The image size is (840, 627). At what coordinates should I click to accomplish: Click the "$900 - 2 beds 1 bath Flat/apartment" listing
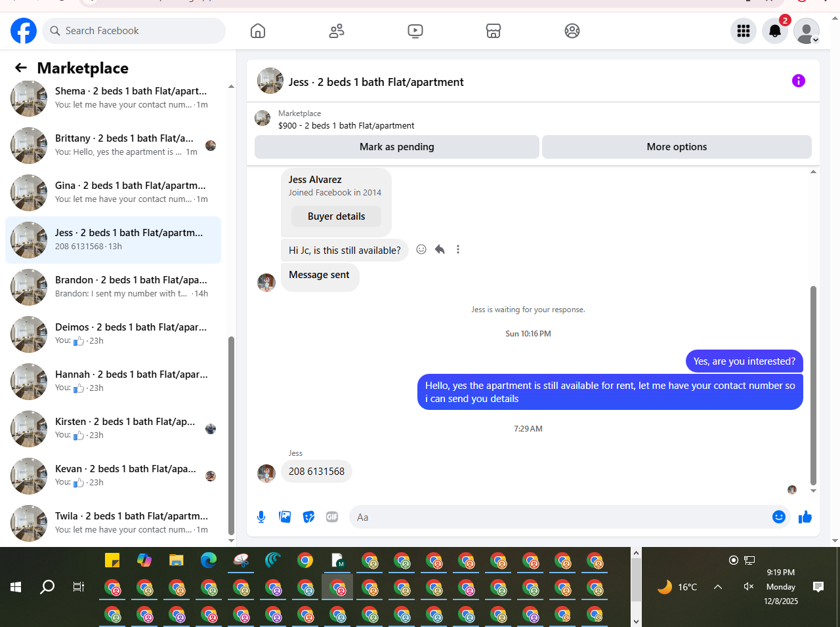tap(346, 125)
